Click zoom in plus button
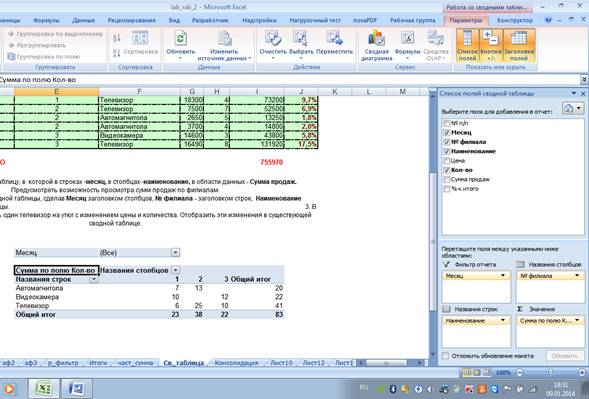This screenshot has height=399, width=589. (x=581, y=372)
